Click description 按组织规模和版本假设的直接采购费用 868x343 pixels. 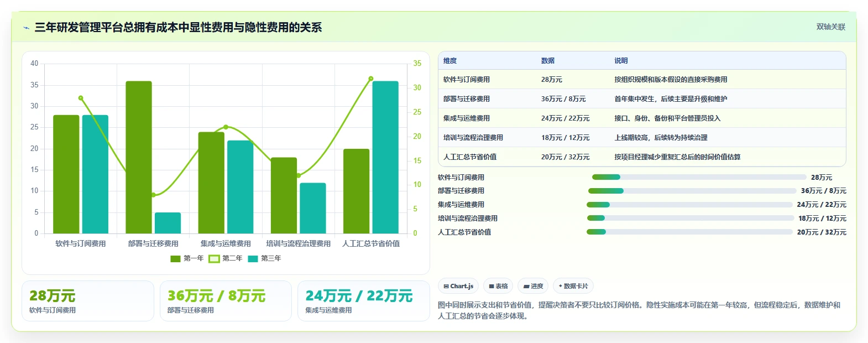pyautogui.click(x=671, y=80)
